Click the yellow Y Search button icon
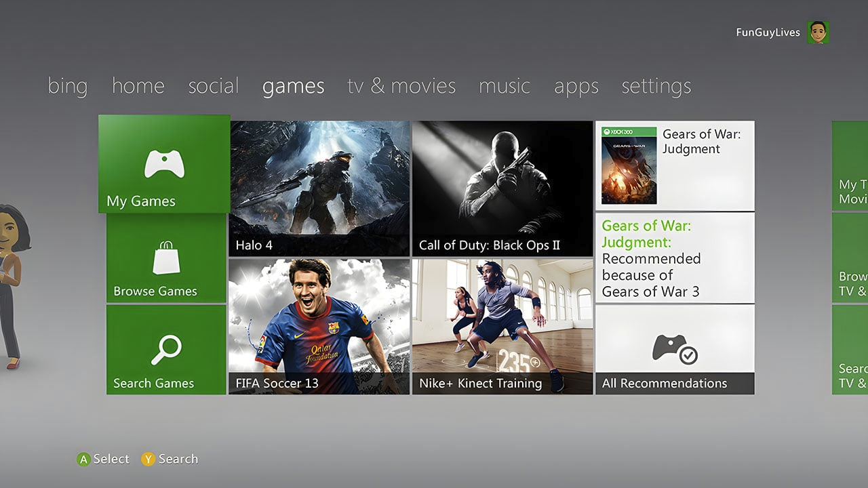 click(148, 460)
